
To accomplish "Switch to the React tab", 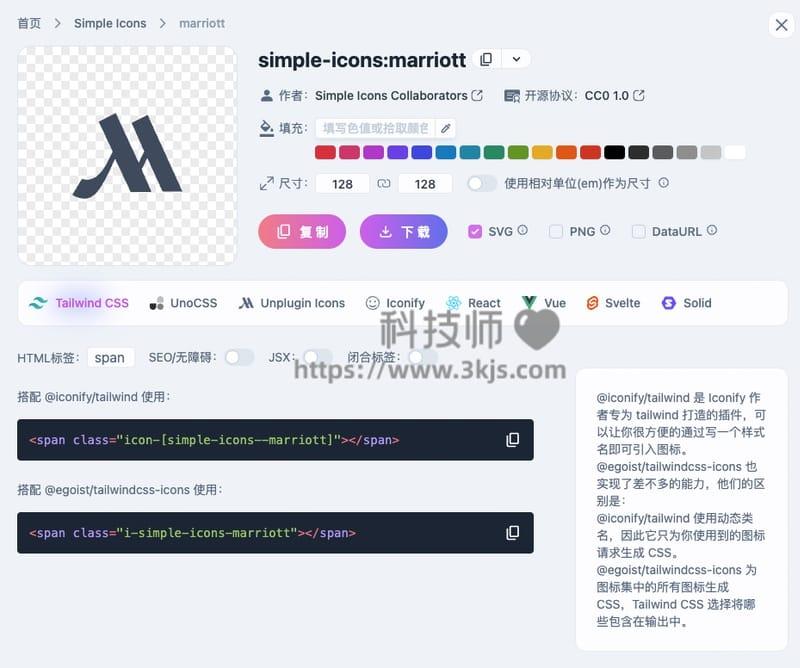I will [473, 303].
